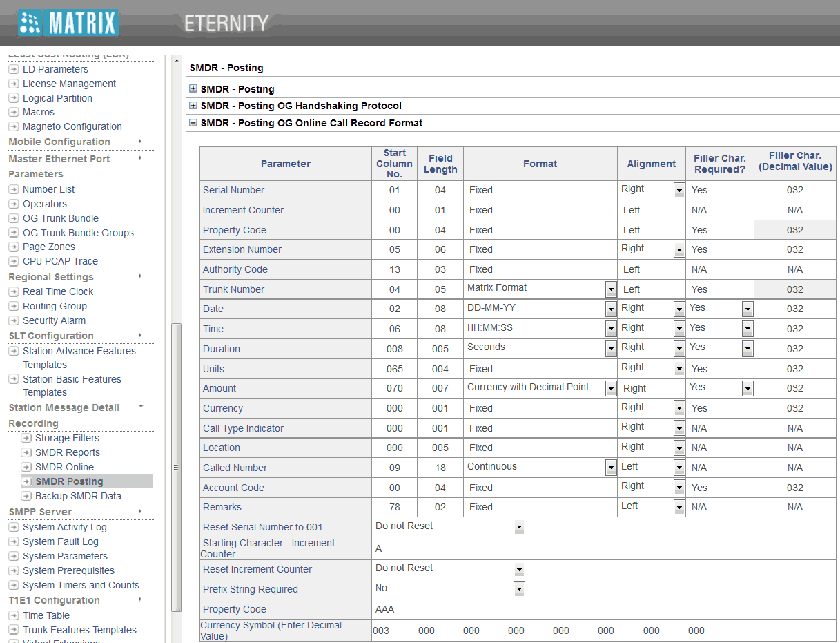
Task: Click arrow icon beside Backup SMDR Data
Action: pos(26,496)
